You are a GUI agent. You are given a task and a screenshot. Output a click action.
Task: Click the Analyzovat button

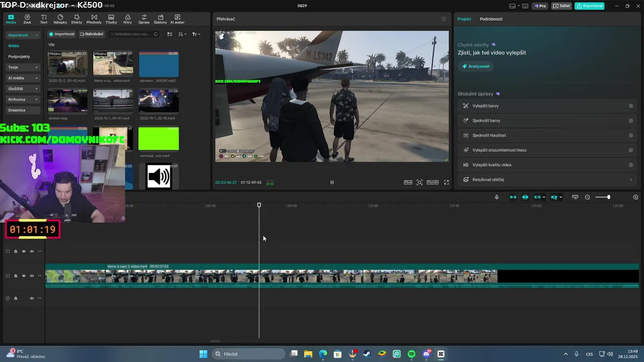(x=475, y=66)
